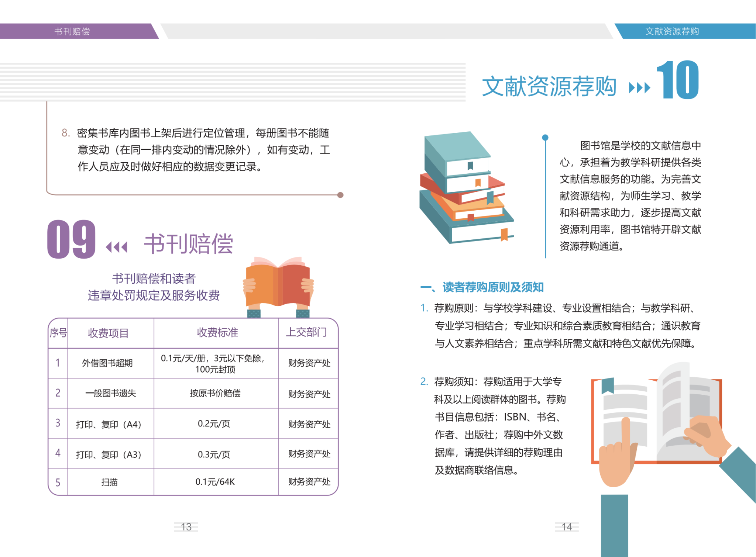
Task: Click the blue dot atop vertical line
Action: pos(545,138)
